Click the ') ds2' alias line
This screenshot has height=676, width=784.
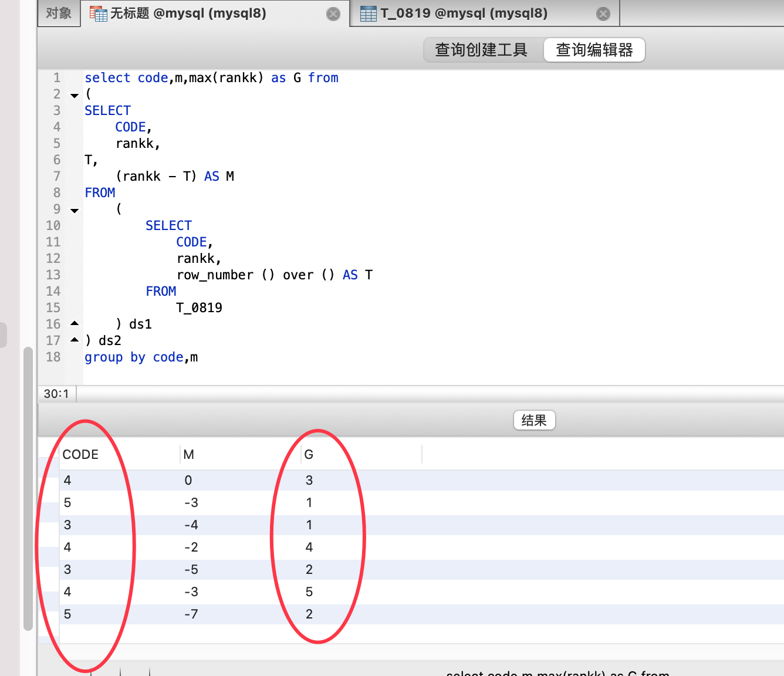[103, 340]
